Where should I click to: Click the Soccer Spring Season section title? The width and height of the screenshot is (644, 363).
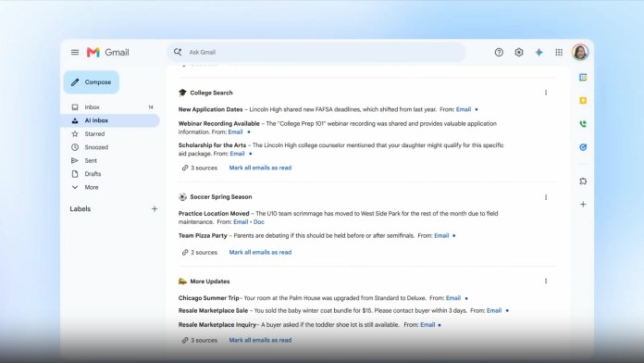[221, 197]
